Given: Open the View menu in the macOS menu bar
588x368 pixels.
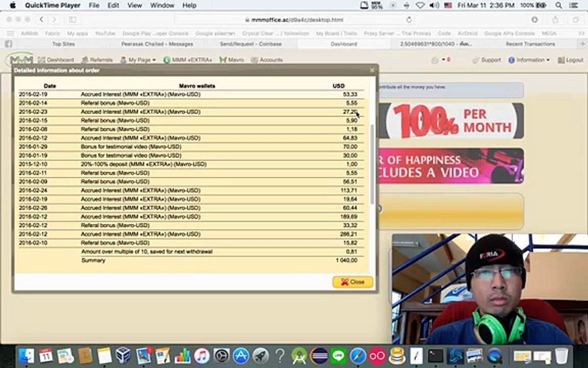Looking at the screenshot, I should click(135, 5).
